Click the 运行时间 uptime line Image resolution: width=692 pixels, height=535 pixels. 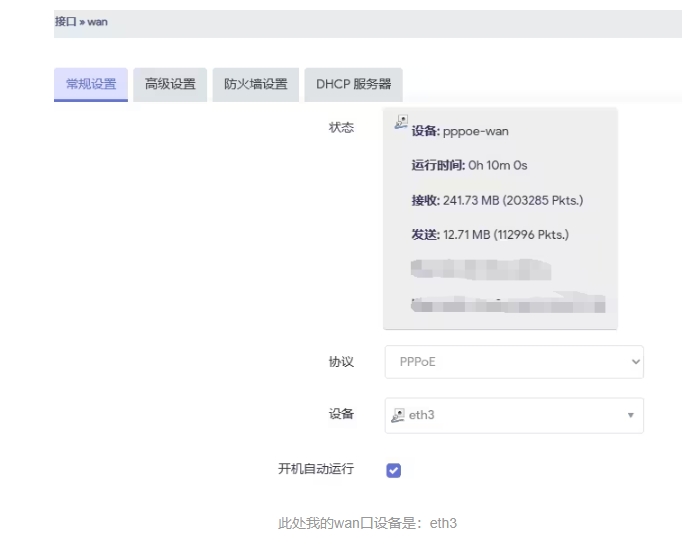469,165
